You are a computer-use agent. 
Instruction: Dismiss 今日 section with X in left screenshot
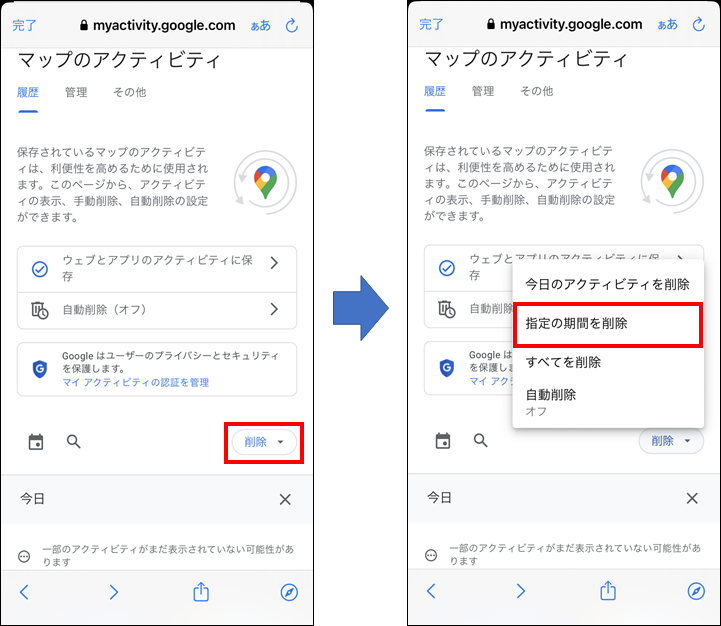pyautogui.click(x=285, y=499)
